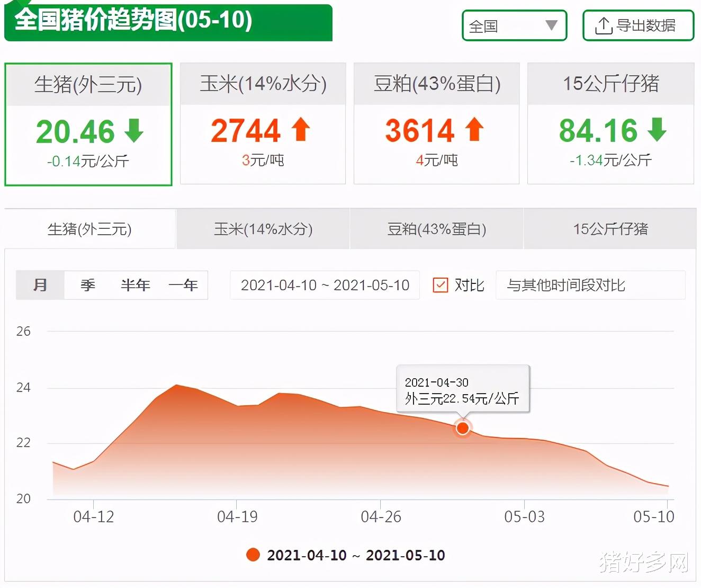Click the 04-26 x-axis label

(x=381, y=516)
